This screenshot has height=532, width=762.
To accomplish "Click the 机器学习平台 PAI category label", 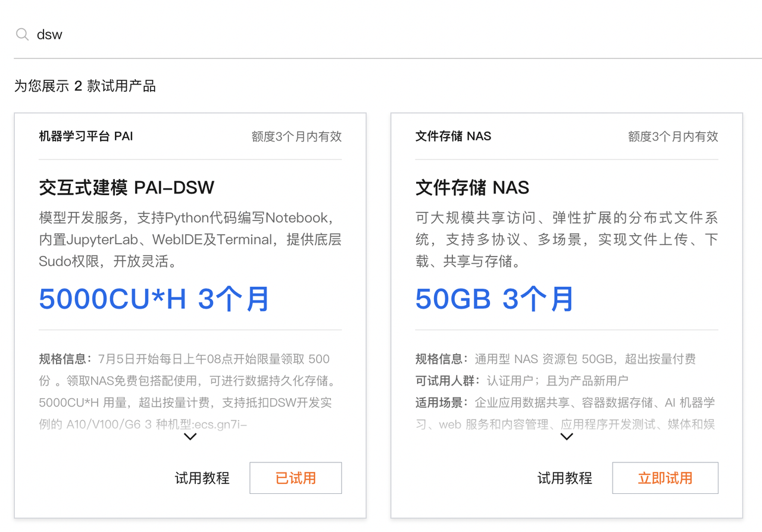I will tap(86, 136).
